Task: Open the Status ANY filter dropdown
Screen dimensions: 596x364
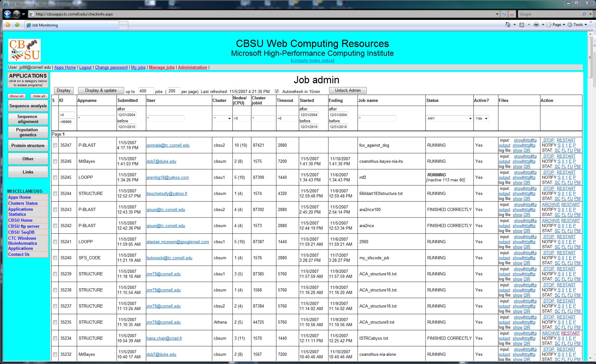Action: click(x=449, y=118)
